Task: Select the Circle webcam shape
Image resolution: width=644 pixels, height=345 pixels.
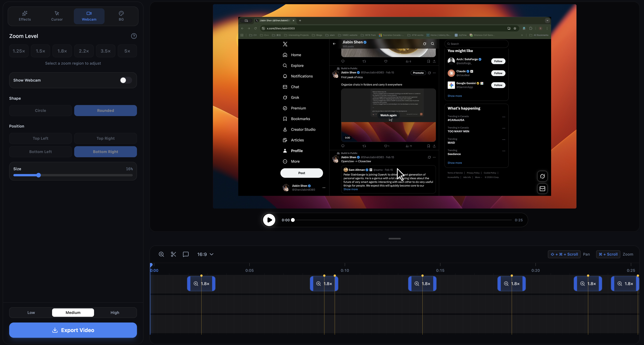Action: tap(40, 110)
